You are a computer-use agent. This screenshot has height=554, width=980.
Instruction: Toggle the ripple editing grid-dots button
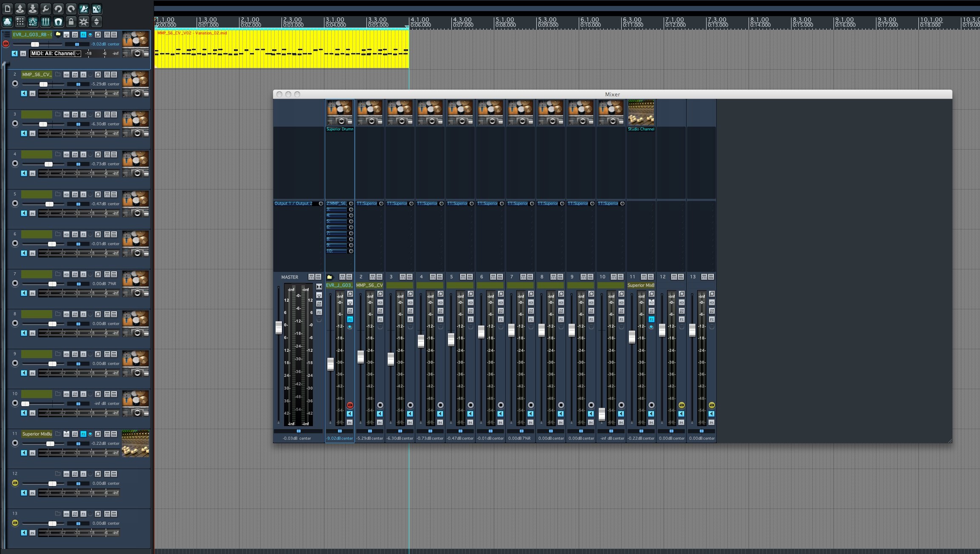(x=20, y=21)
